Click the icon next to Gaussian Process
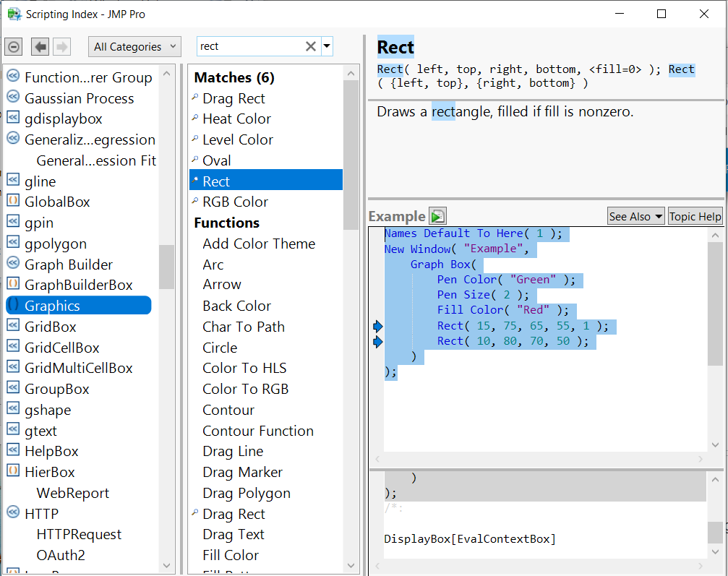The width and height of the screenshot is (728, 576). click(x=14, y=97)
